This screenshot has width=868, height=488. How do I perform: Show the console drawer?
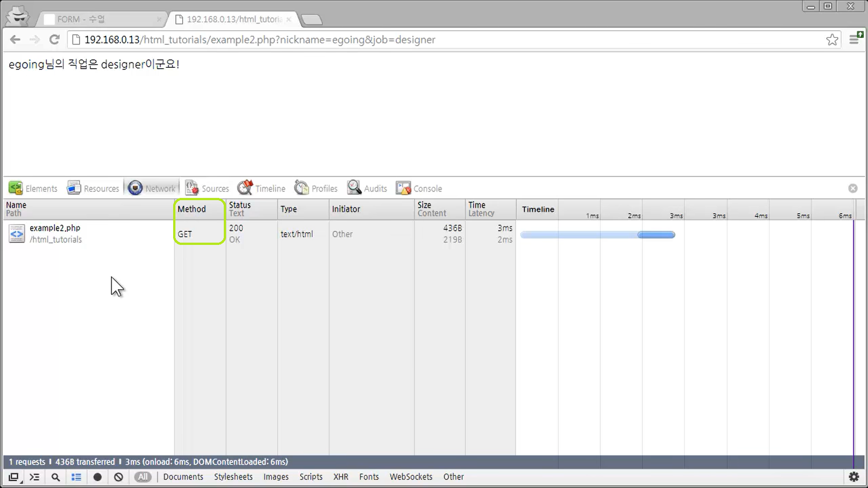(34, 477)
